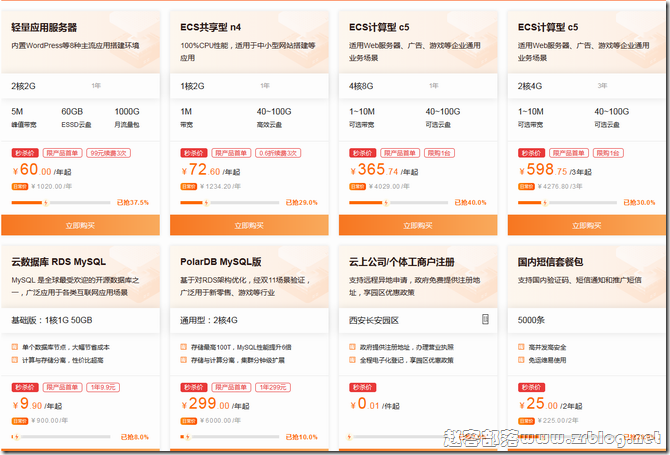Viewport: 670px width, 455px height.
Task: Click the progress bar showing 已抢10.0%
Action: click(229, 437)
